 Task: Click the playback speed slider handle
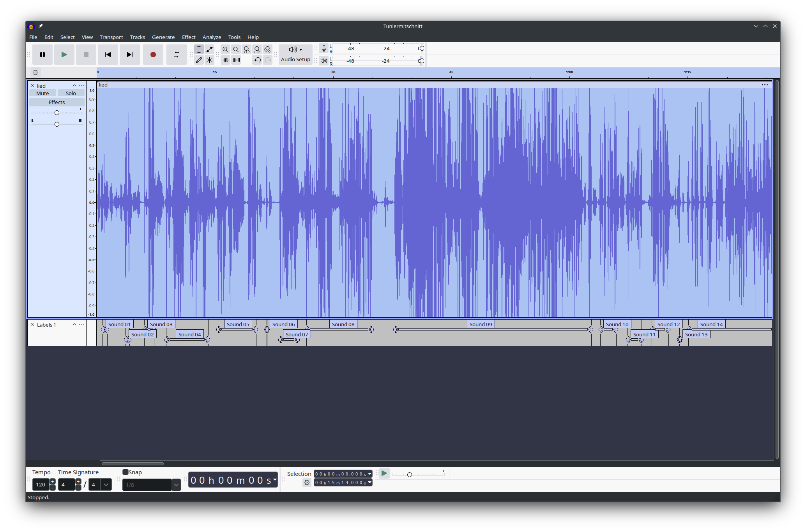coord(409,474)
